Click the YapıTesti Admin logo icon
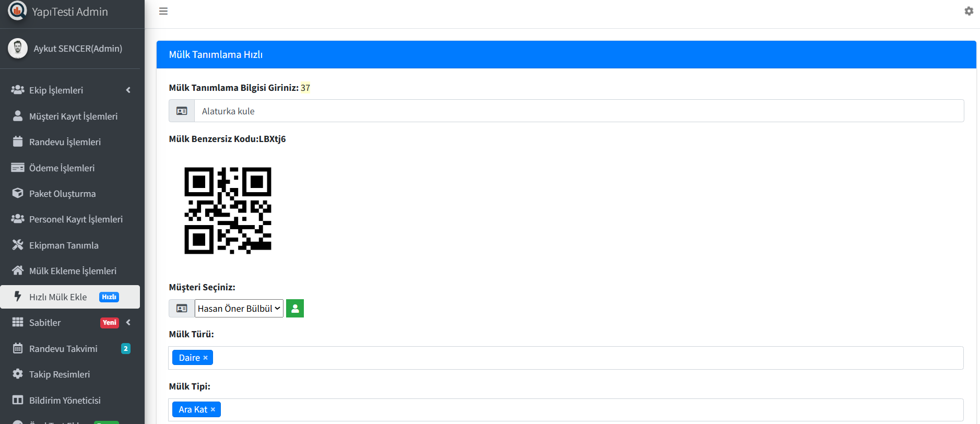Viewport: 980px width, 424px height. (17, 10)
